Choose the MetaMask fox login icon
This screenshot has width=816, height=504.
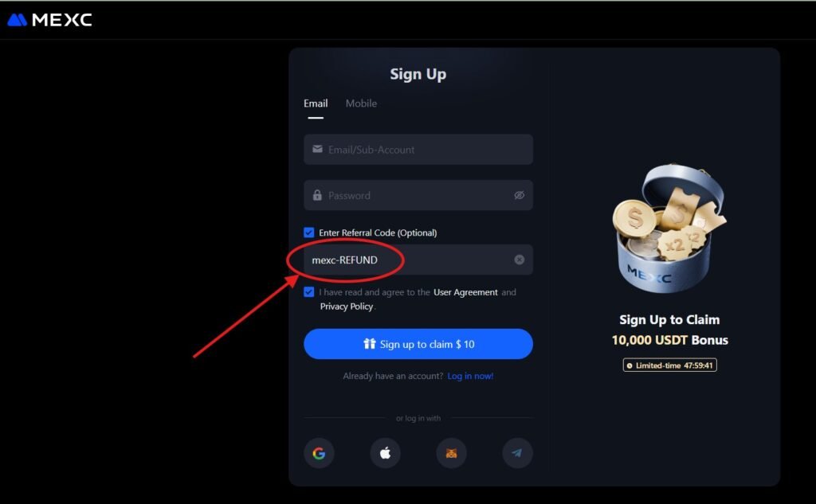click(451, 453)
